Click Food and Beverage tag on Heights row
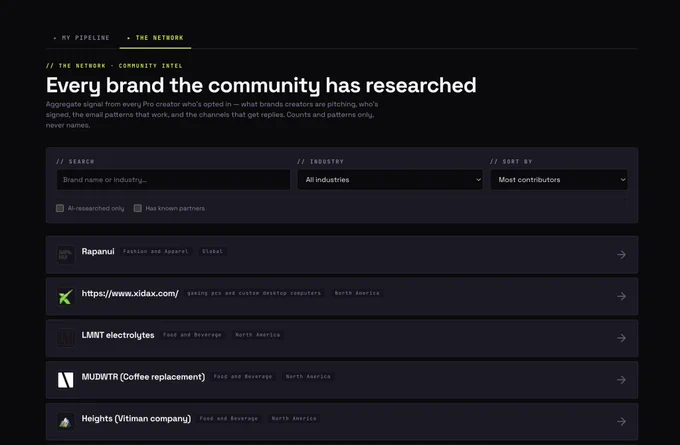Screen dimensions: 680x445 (229, 419)
